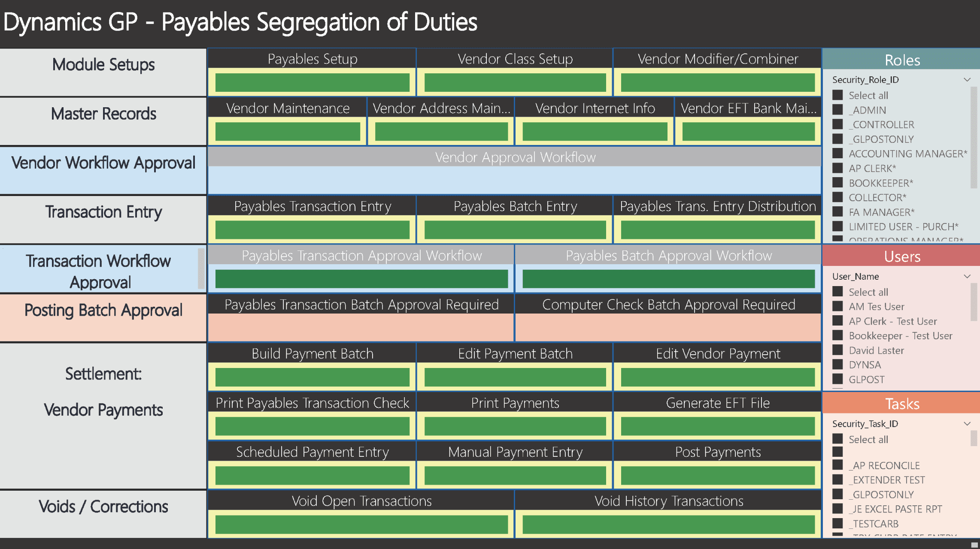980x549 pixels.
Task: Click the Tasks slicer scrollbar thumb
Action: pos(974,438)
